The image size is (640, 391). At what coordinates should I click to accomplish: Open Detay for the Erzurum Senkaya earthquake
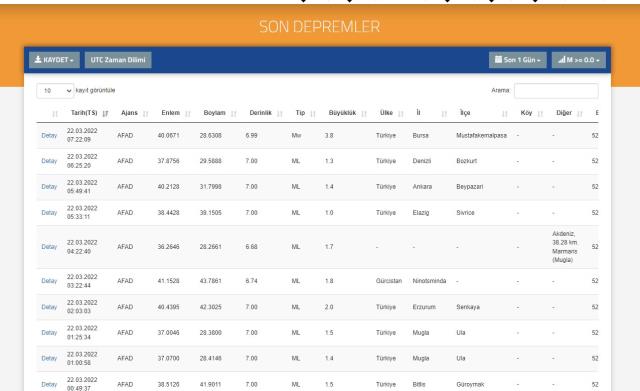(49, 307)
